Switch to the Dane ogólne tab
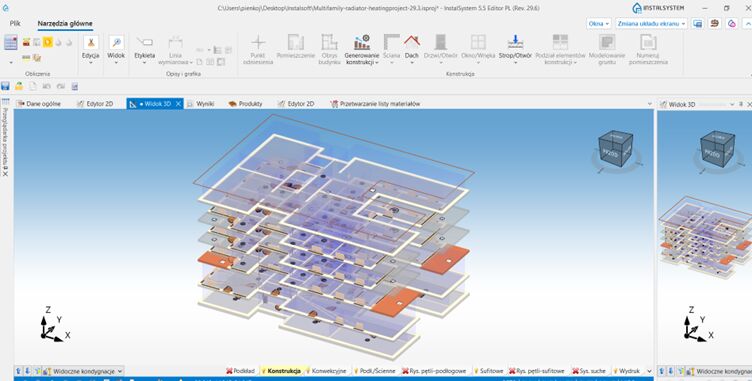 [38, 104]
